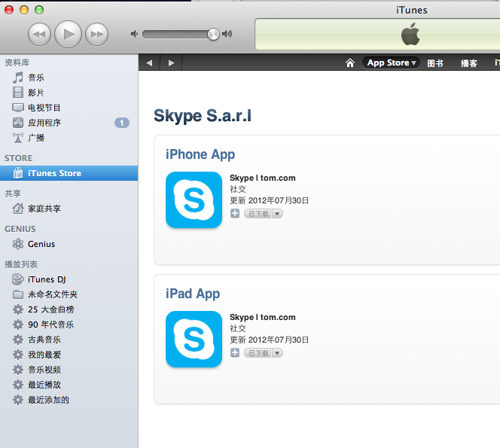Open iPad Skype | tom.com title link
The height and width of the screenshot is (448, 500).
click(x=263, y=317)
